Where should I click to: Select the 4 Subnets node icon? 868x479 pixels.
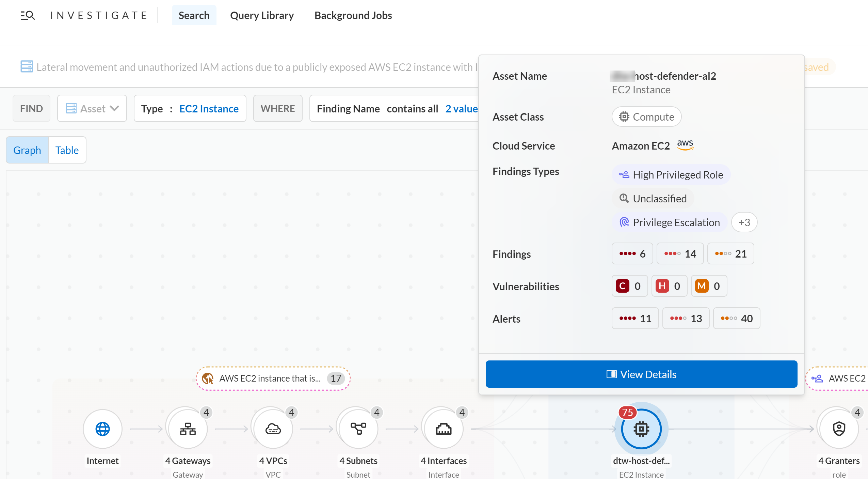coord(358,429)
